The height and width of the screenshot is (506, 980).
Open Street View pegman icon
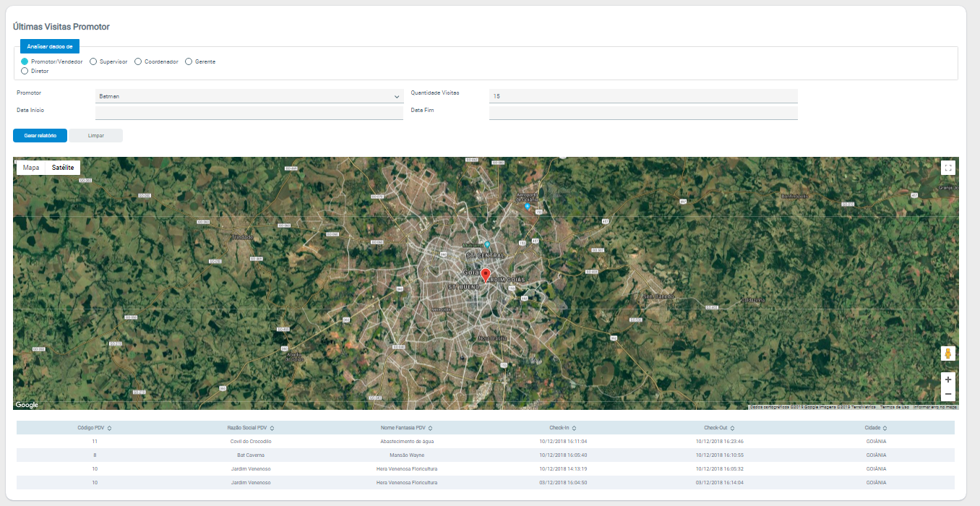point(947,353)
